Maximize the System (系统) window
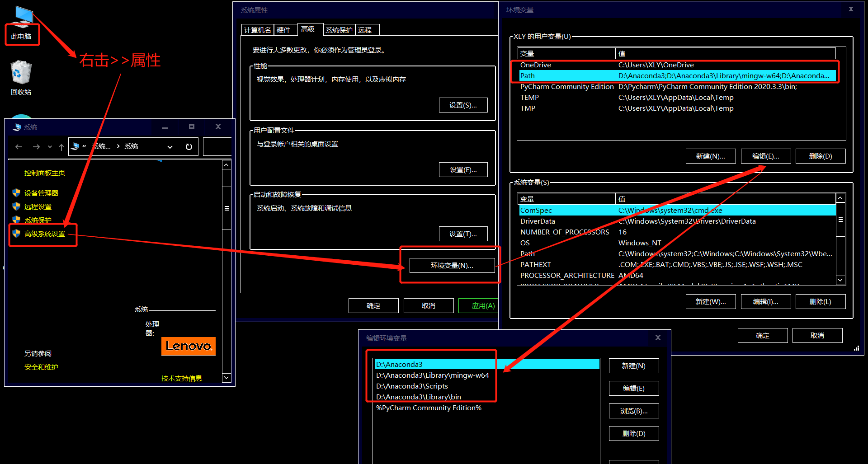This screenshot has height=464, width=868. (192, 127)
